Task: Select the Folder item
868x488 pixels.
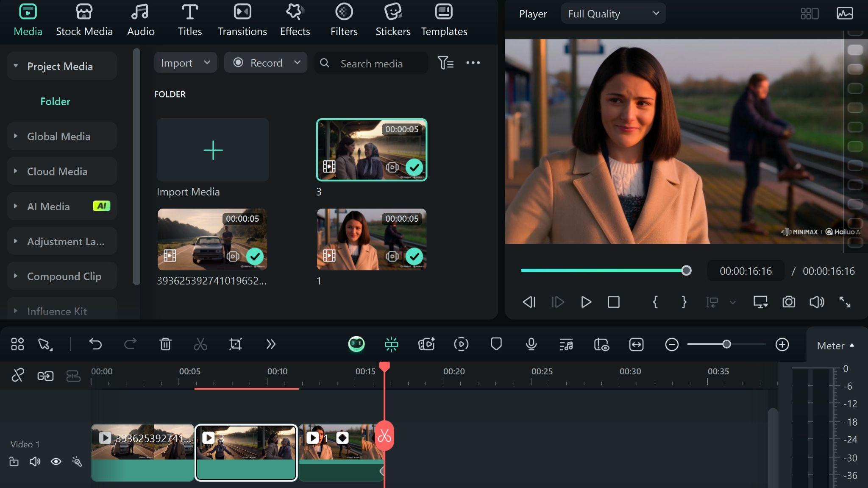Action: [55, 101]
